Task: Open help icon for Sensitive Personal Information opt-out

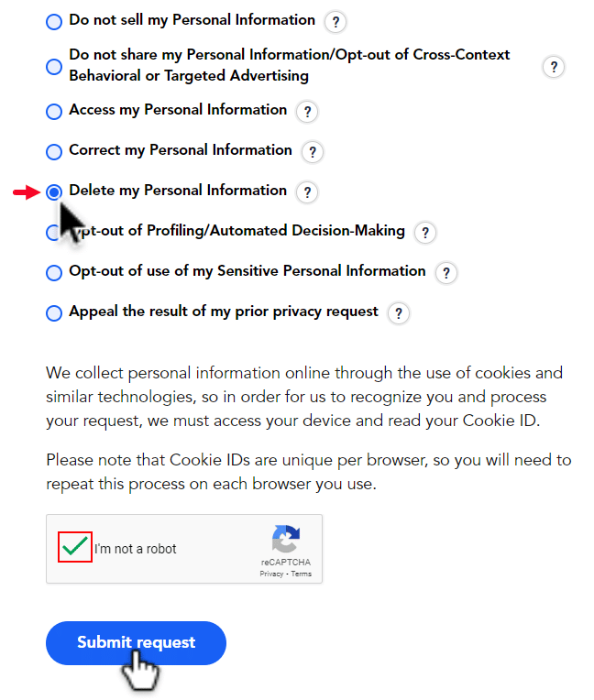Action: [446, 273]
